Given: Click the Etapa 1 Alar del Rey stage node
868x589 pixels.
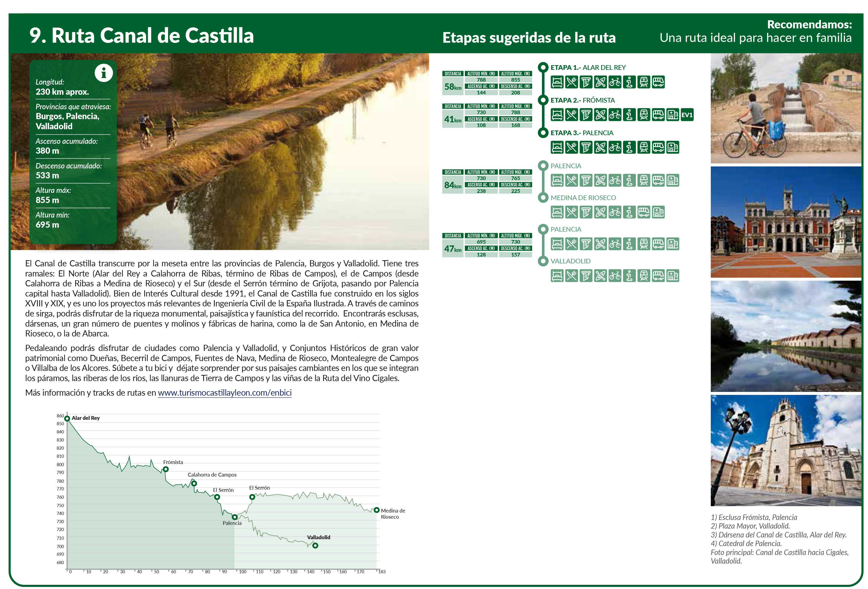Looking at the screenshot, I should tap(543, 68).
